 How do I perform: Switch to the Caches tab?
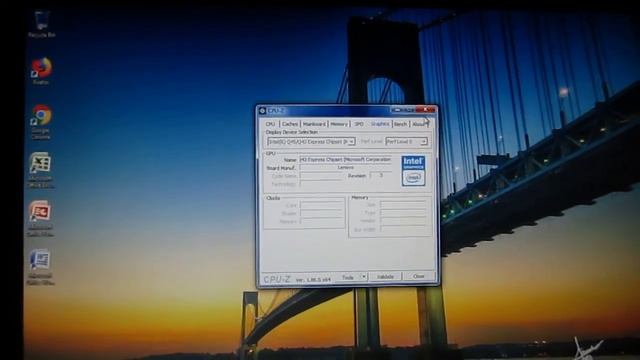290,124
